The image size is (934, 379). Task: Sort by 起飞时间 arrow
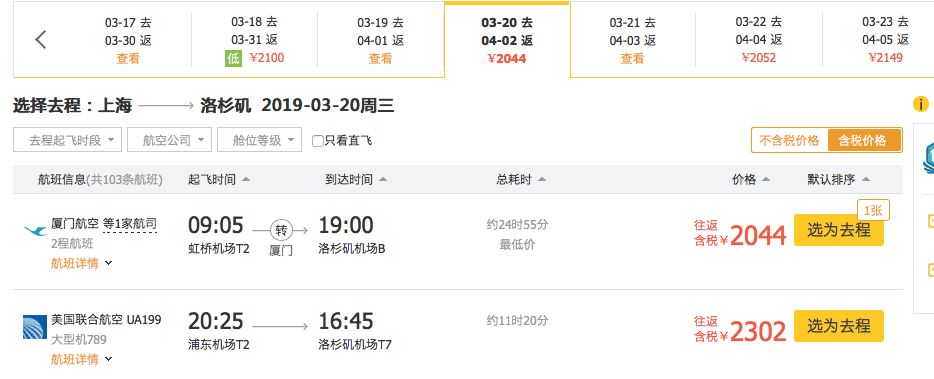point(246,179)
